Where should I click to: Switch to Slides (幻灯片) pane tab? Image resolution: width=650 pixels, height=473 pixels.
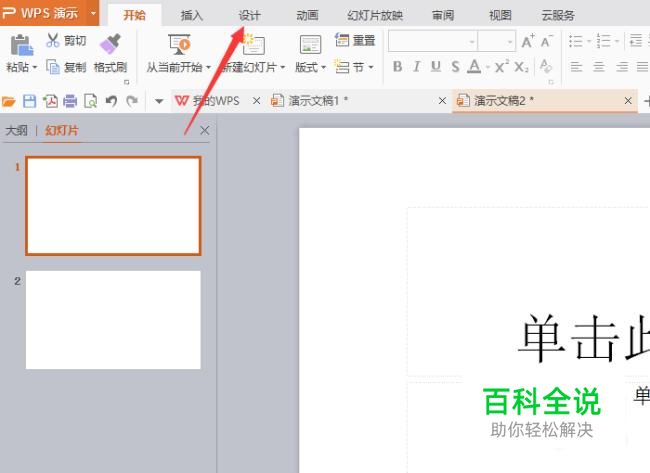[61, 131]
